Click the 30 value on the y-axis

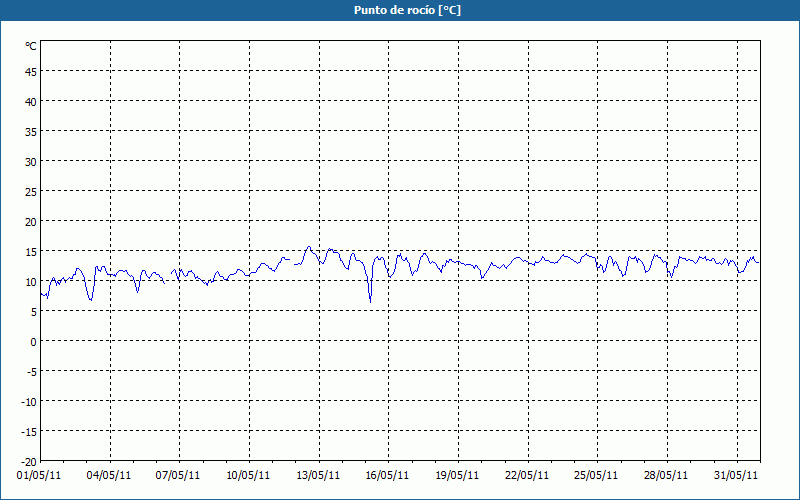31,162
